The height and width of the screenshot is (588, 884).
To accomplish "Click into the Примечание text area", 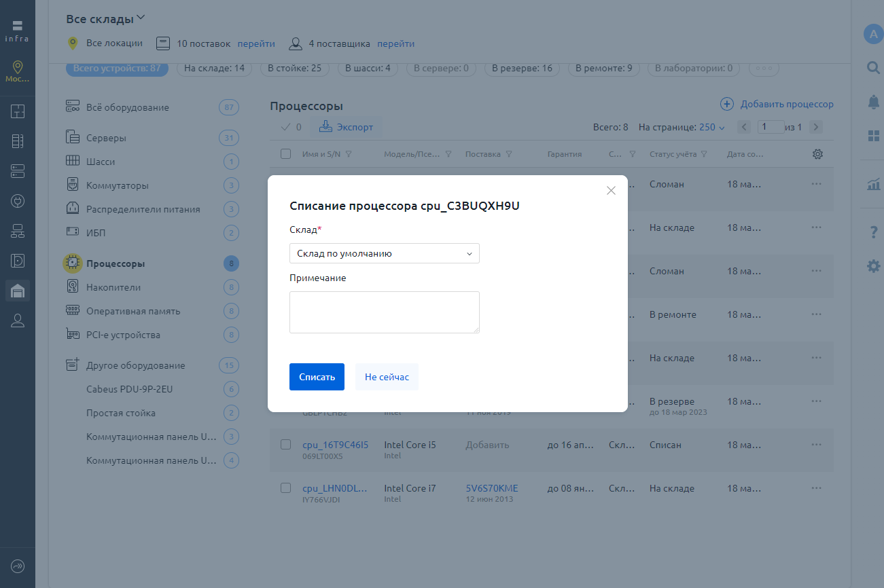I will 385,312.
